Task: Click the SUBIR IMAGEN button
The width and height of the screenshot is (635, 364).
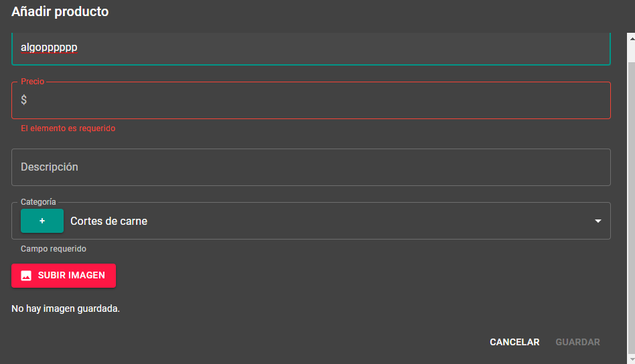Action: (64, 276)
